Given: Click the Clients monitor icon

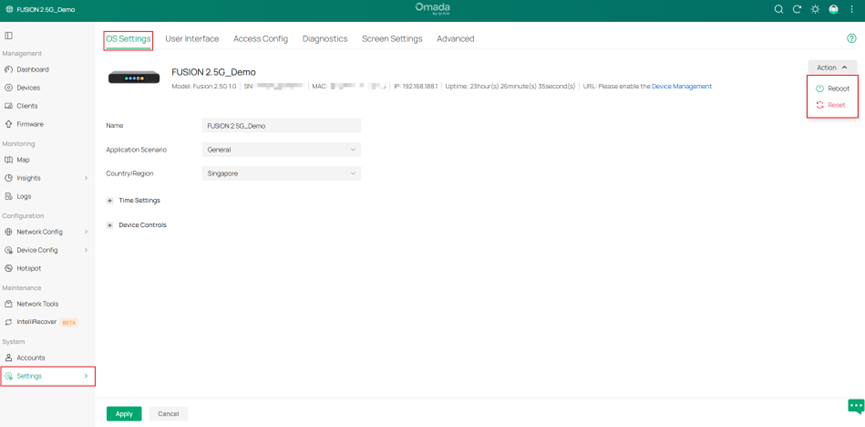Looking at the screenshot, I should point(8,106).
